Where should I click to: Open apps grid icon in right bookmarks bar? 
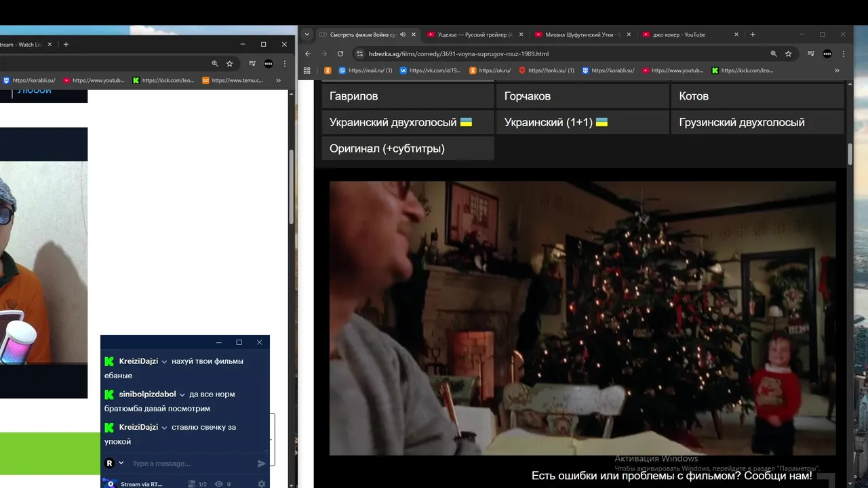pos(307,70)
